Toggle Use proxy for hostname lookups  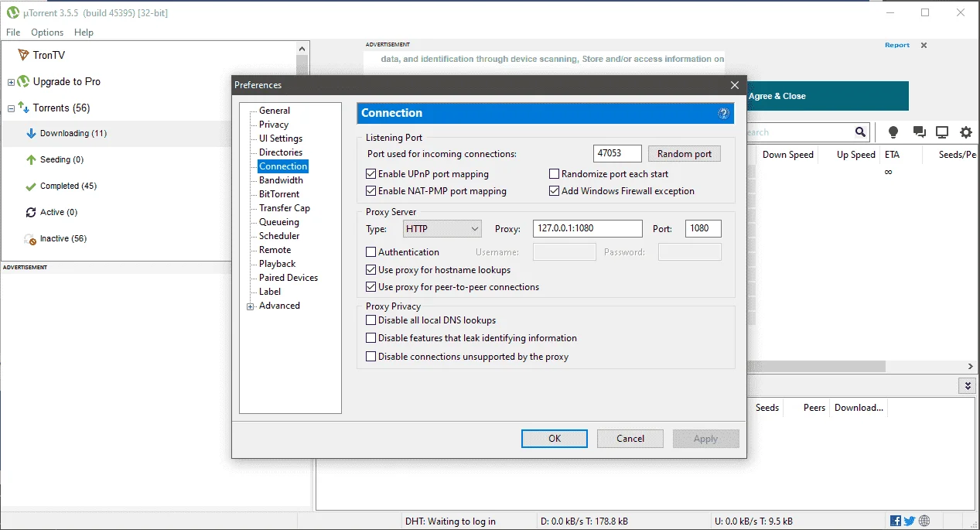pos(371,270)
